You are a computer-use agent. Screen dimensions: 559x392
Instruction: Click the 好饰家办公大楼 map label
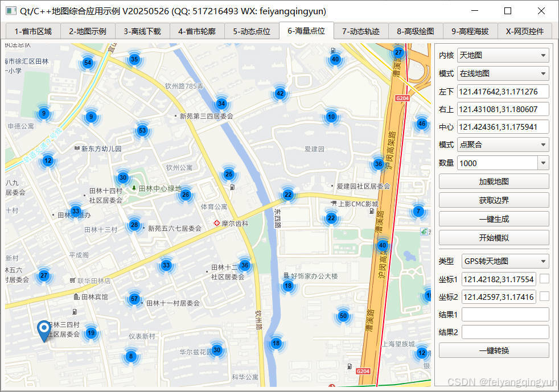pyautogui.click(x=314, y=276)
